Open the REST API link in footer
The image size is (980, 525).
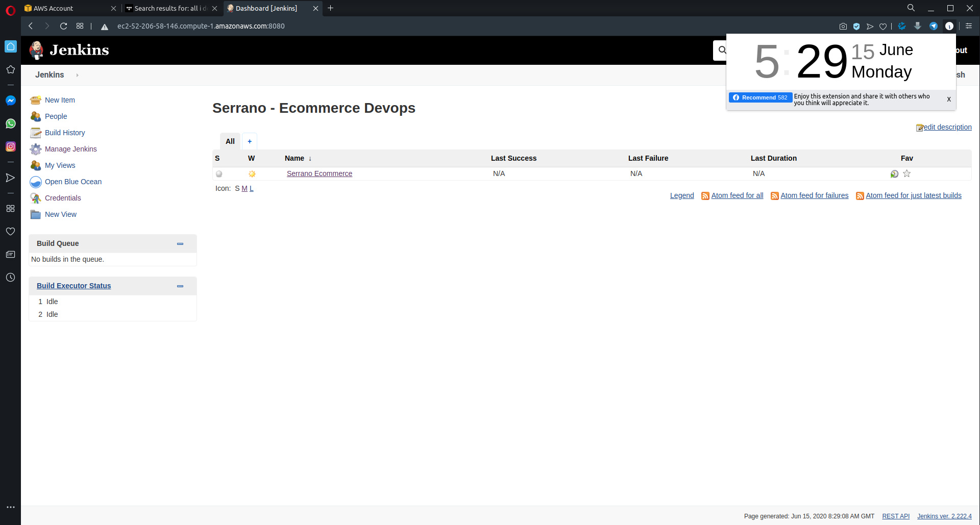click(896, 516)
